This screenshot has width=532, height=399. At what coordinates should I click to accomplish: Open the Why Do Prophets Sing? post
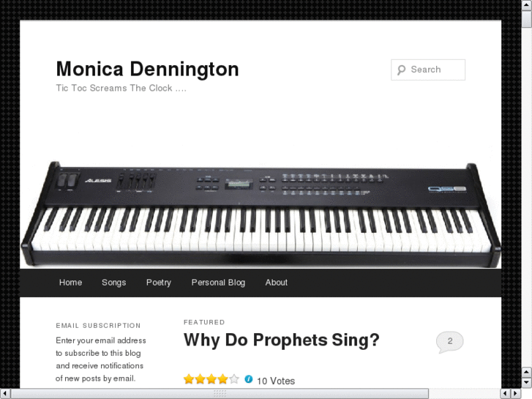(282, 340)
